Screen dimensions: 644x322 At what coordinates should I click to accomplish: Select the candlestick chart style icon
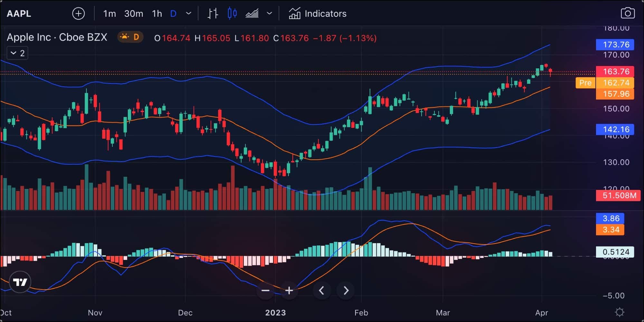click(x=232, y=14)
